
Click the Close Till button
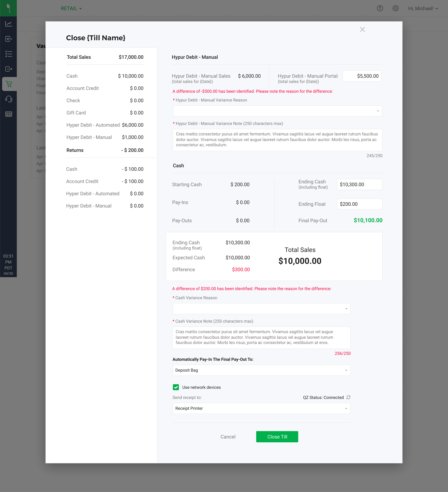pos(277,437)
